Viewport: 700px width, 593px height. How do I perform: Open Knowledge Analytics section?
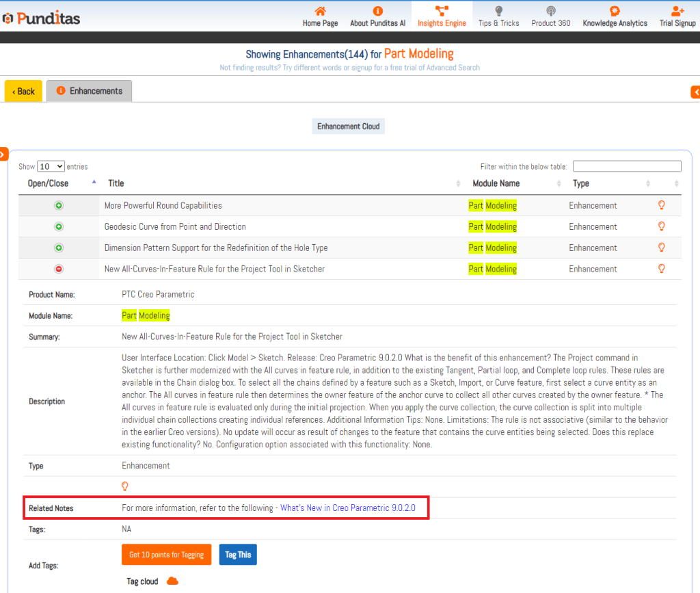(615, 16)
